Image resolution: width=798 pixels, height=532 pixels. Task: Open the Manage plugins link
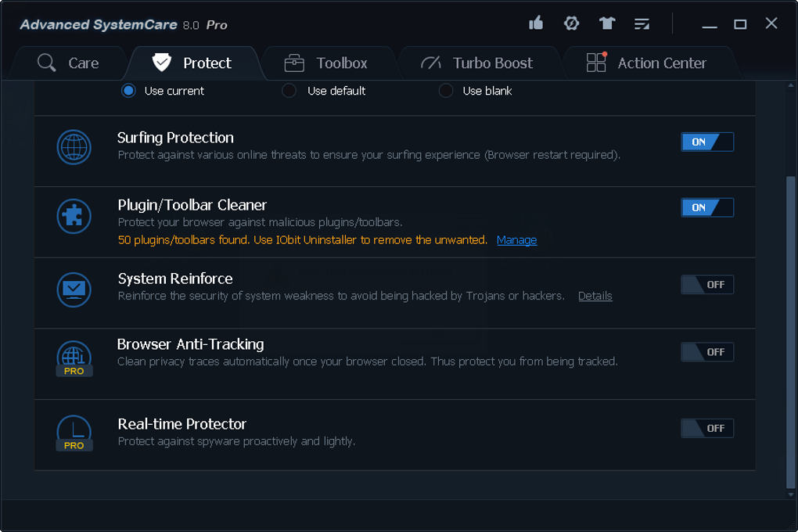tap(516, 240)
